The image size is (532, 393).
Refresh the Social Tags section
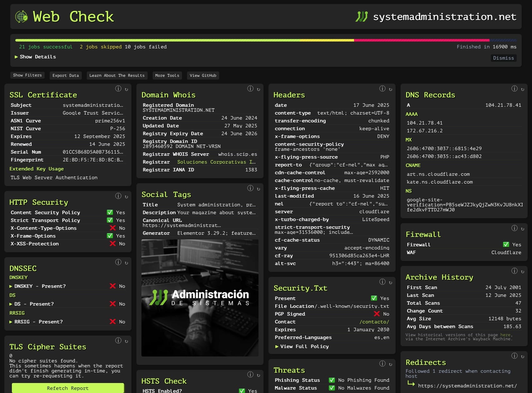tap(258, 188)
